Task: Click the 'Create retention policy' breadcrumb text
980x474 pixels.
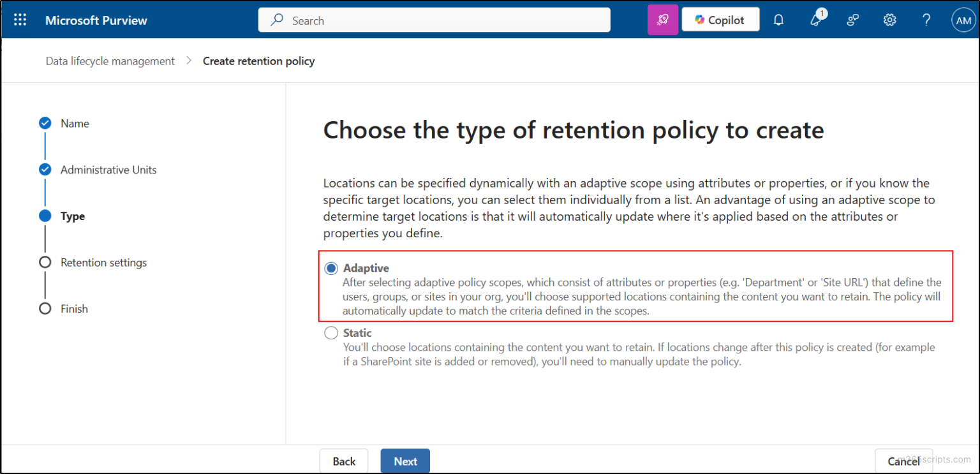Action: pos(259,61)
